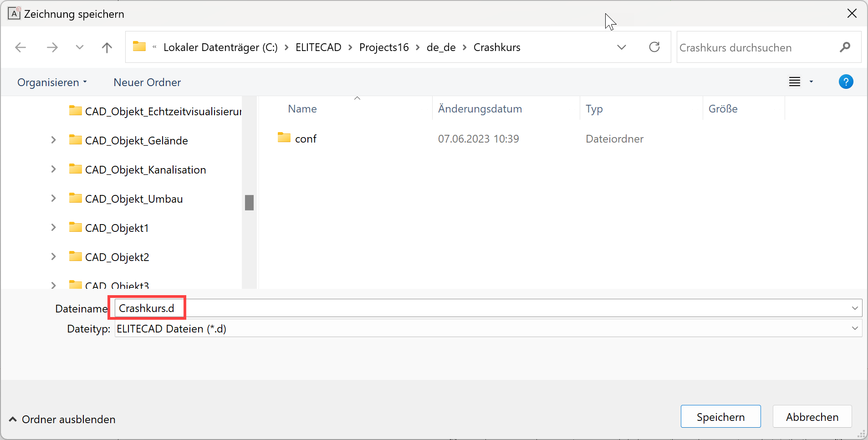Refresh the Crashkurs folder view
The image size is (868, 440).
coord(654,47)
